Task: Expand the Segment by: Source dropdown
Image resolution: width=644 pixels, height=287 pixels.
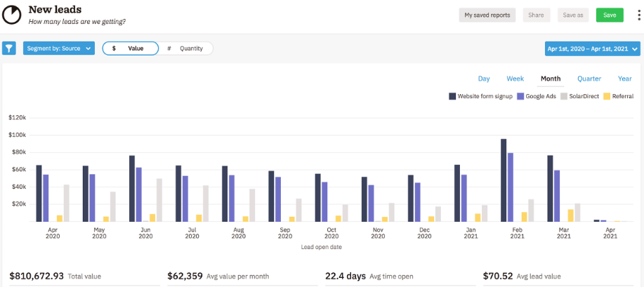Action: (58, 48)
